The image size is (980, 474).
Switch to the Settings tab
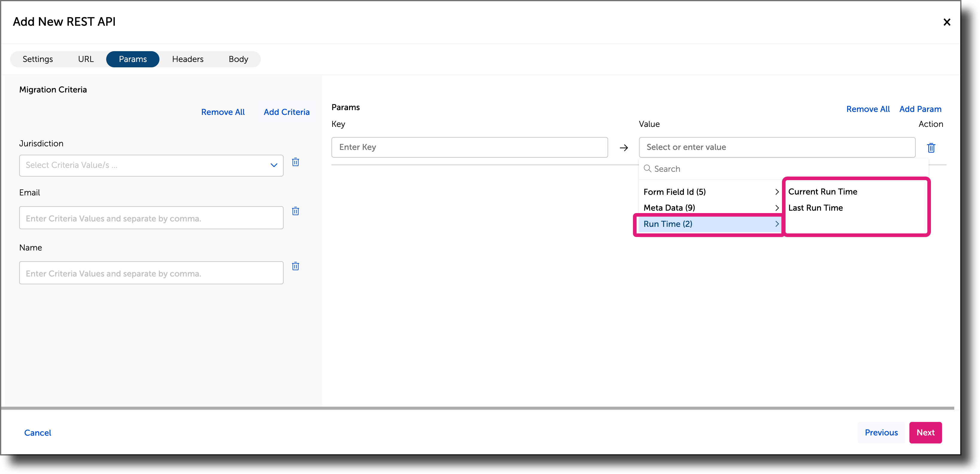tap(38, 59)
